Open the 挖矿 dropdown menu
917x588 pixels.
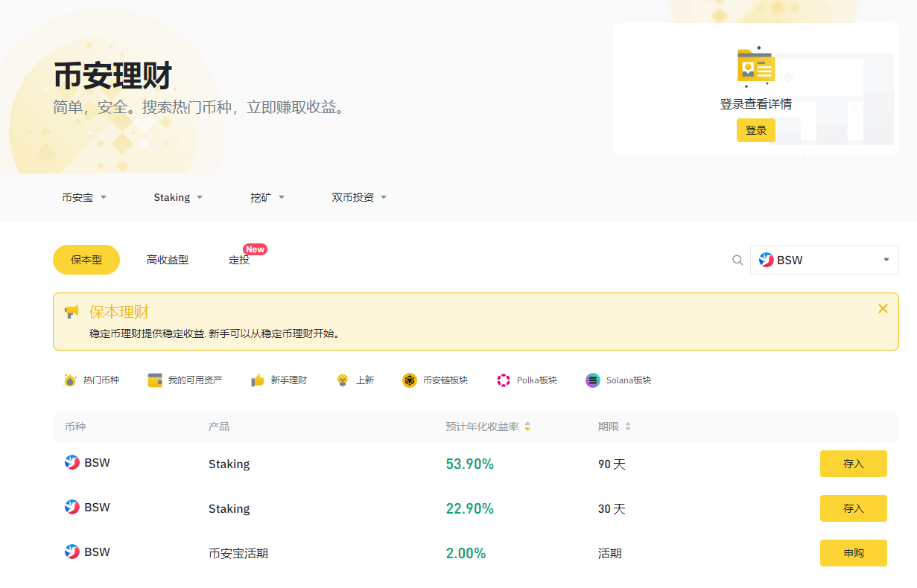click(267, 197)
